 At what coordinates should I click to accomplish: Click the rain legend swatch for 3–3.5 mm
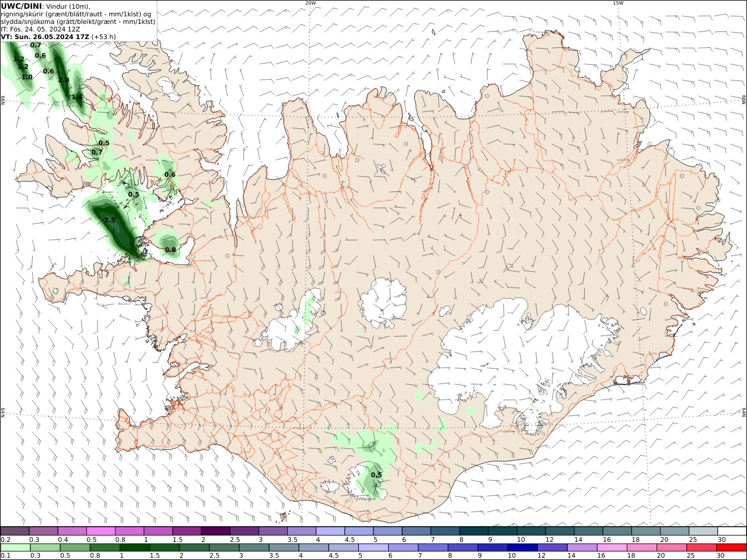254,548
